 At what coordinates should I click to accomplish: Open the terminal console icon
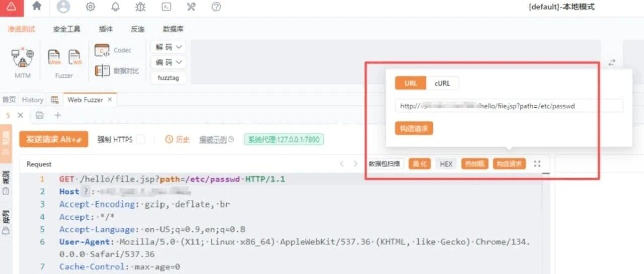[x=166, y=7]
